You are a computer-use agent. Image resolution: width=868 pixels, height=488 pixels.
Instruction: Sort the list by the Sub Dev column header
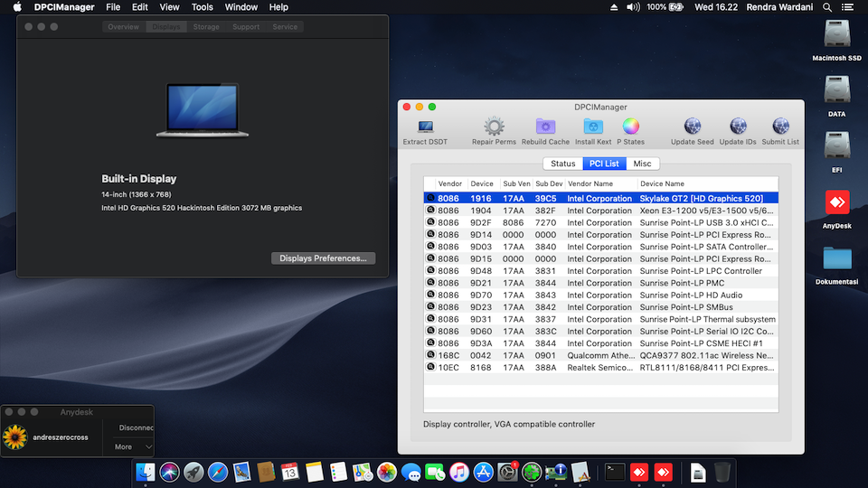point(549,183)
